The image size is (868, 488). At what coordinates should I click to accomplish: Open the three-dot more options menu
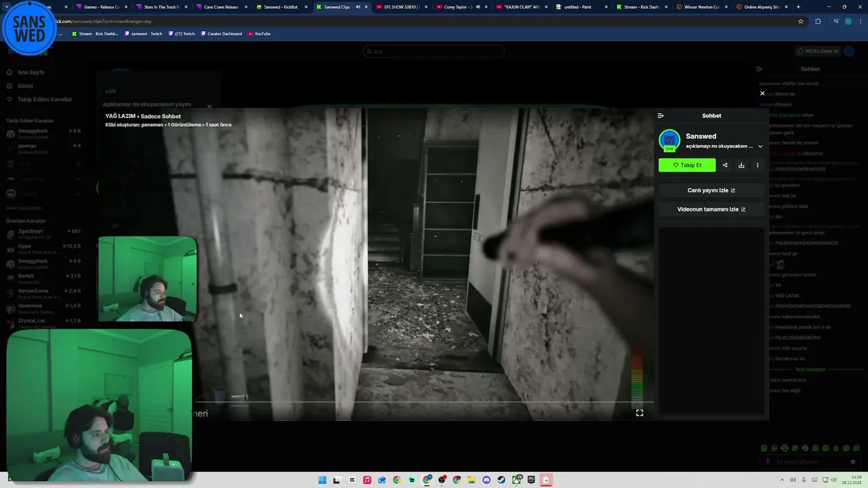coord(757,165)
